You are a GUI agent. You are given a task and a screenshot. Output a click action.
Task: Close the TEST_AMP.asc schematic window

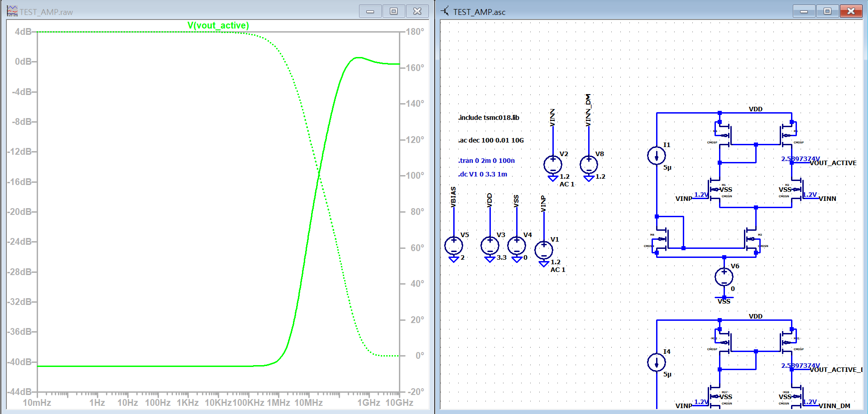pos(851,11)
